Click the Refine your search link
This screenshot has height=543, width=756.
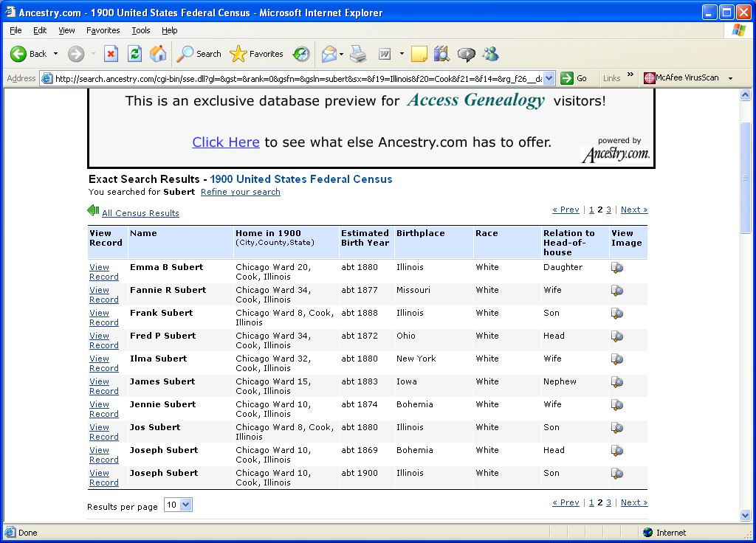[x=241, y=192]
